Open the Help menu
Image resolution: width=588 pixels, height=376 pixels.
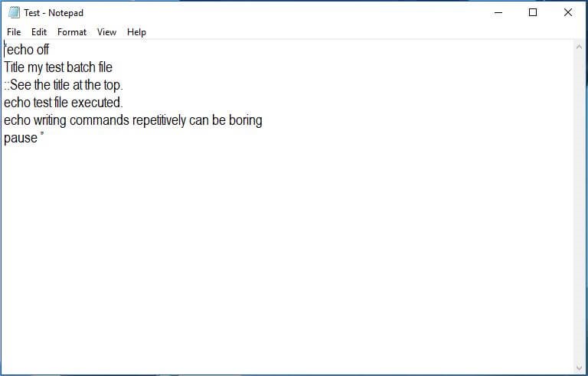136,32
